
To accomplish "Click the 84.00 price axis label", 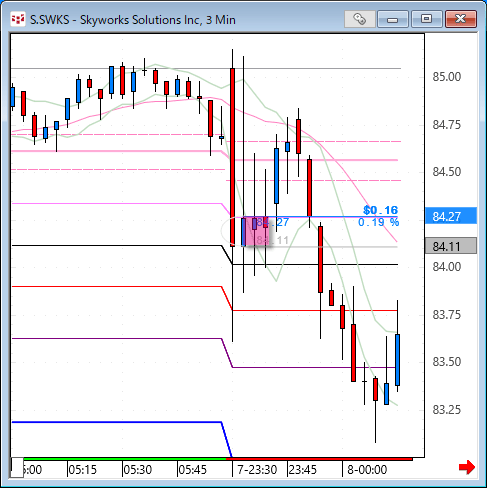I will [447, 267].
